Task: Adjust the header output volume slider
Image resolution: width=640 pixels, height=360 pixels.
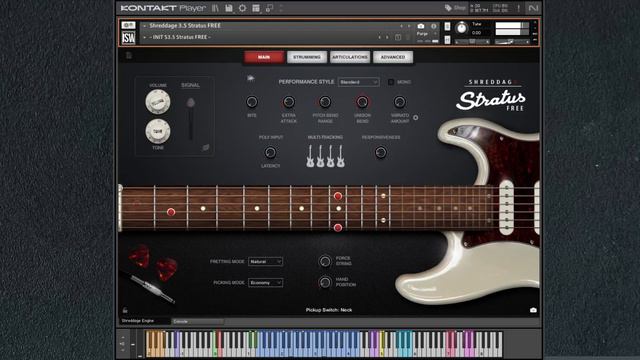Action: click(x=512, y=42)
